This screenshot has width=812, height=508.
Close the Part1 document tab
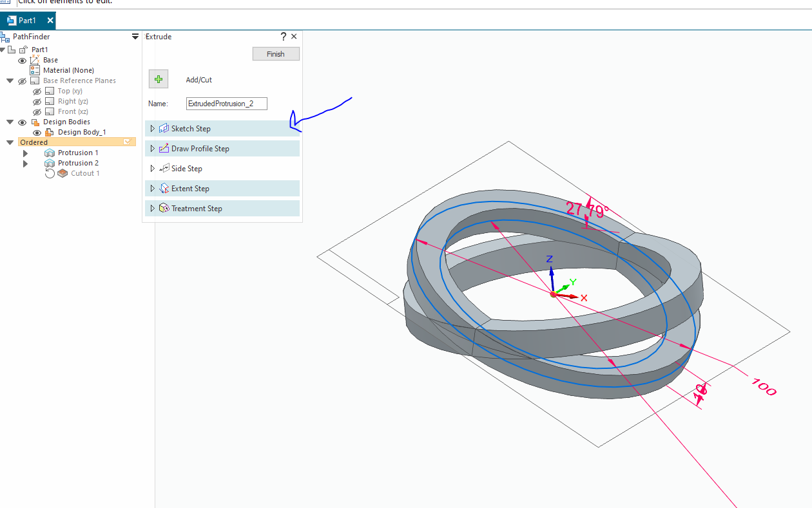click(x=50, y=21)
